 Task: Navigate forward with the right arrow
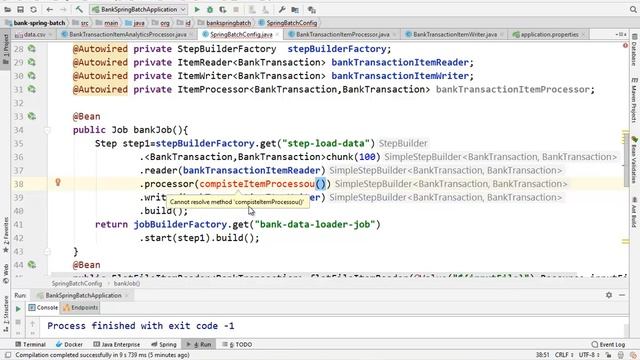coord(63,9)
